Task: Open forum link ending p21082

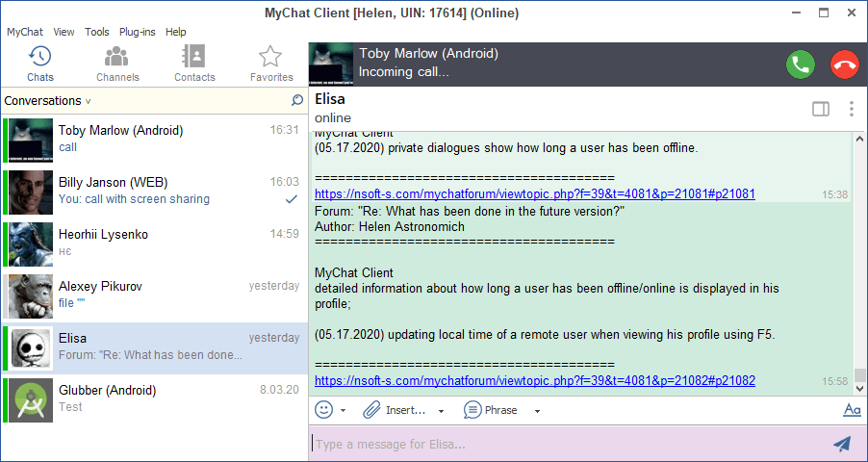Action: (x=535, y=380)
